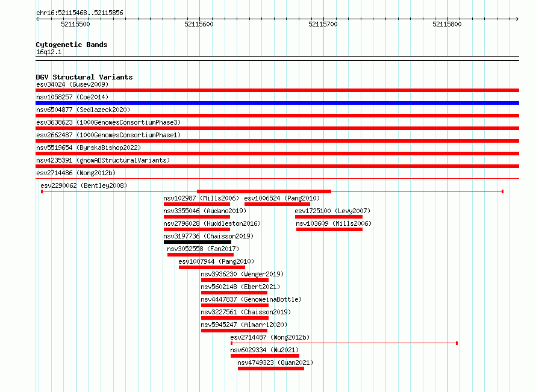
Task: Select nsv3355046 (Audano2019) label
Action: coord(205,211)
